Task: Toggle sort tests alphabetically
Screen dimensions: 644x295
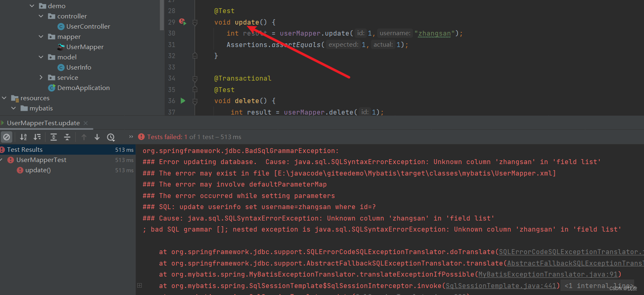Action: (x=23, y=137)
